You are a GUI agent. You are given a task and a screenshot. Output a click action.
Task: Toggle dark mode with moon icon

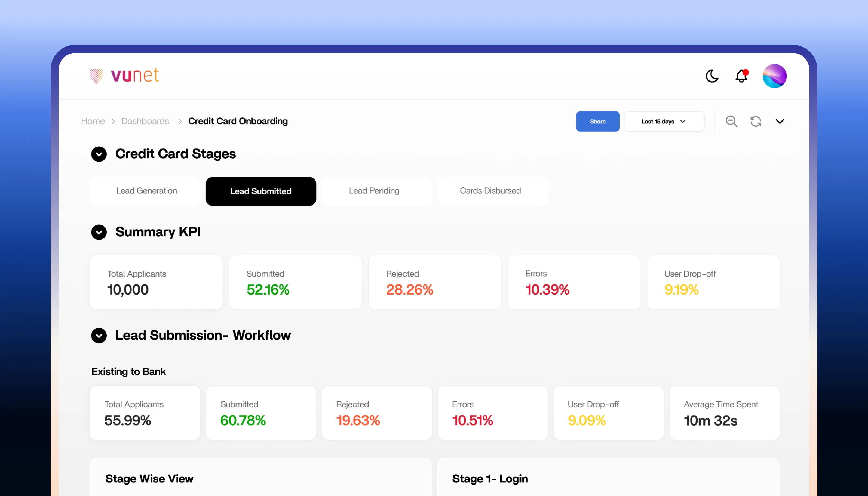pos(712,76)
